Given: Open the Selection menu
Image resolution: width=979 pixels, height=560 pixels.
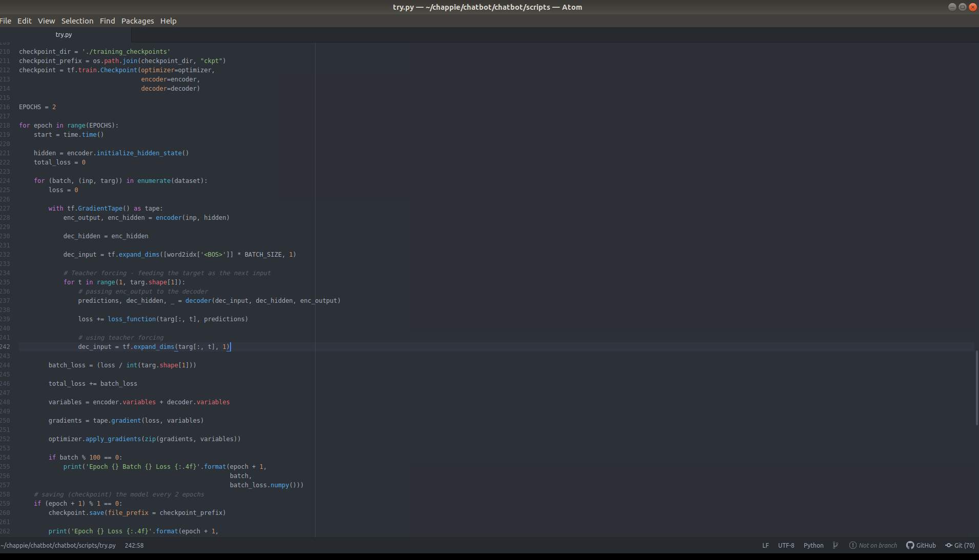Looking at the screenshot, I should click(77, 21).
